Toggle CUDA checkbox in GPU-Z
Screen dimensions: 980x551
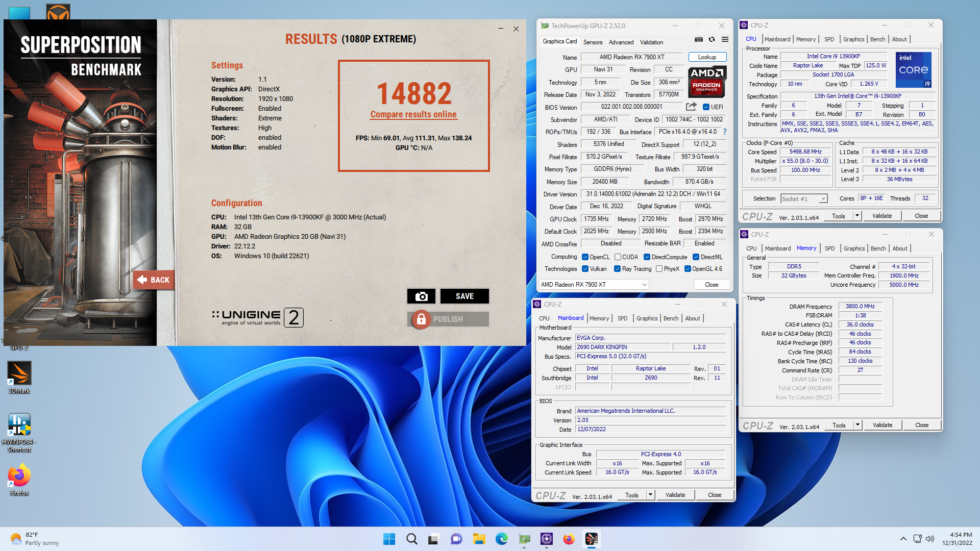tap(618, 257)
